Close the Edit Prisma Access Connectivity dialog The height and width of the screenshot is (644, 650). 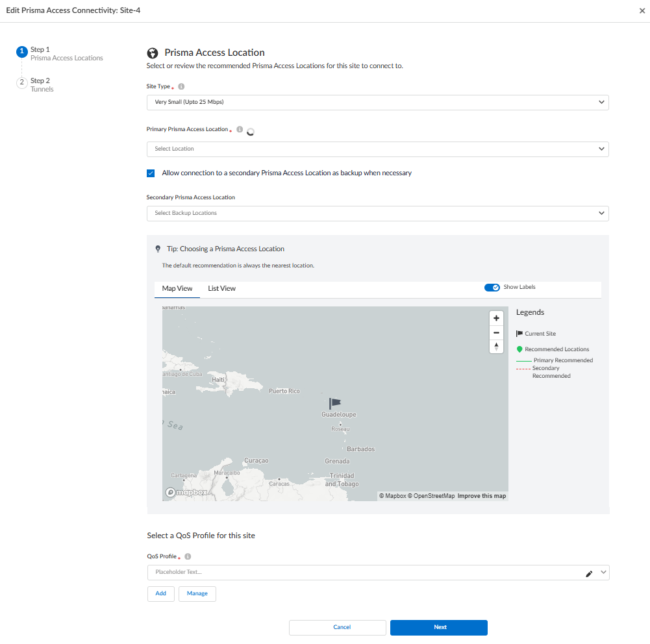click(x=642, y=11)
